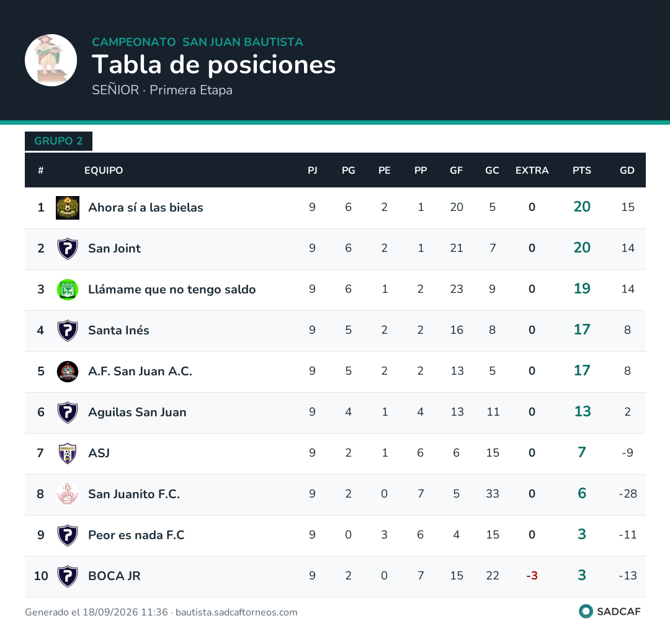Screen dimensions: 670x644
Task: Select the GRUPO 2 tab
Action: pyautogui.click(x=58, y=141)
